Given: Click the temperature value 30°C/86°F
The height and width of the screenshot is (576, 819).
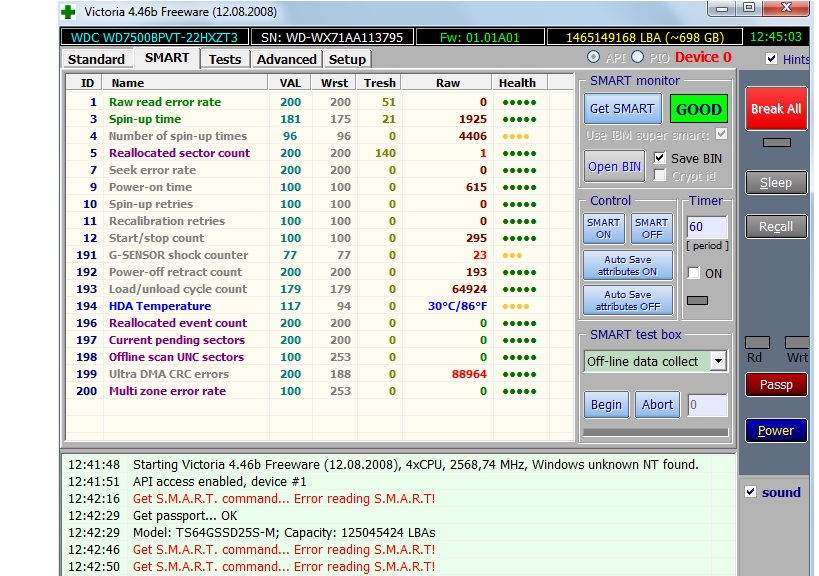Looking at the screenshot, I should (457, 306).
